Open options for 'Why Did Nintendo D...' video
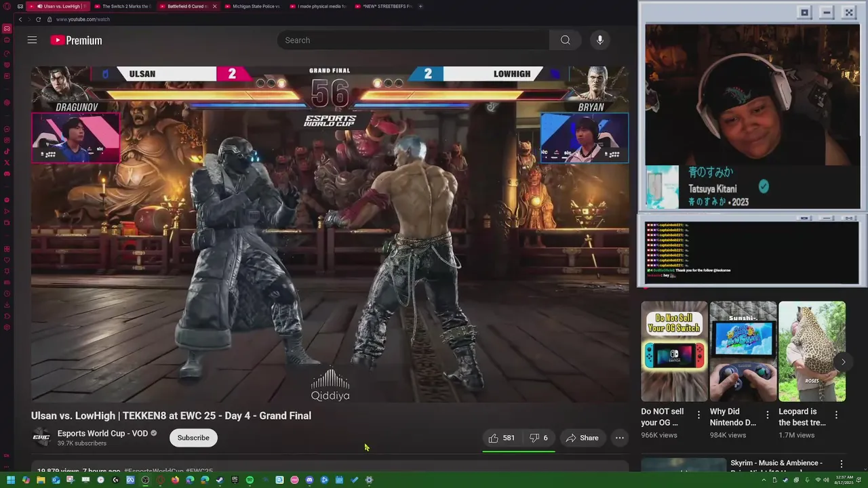This screenshot has height=488, width=868. [768, 415]
